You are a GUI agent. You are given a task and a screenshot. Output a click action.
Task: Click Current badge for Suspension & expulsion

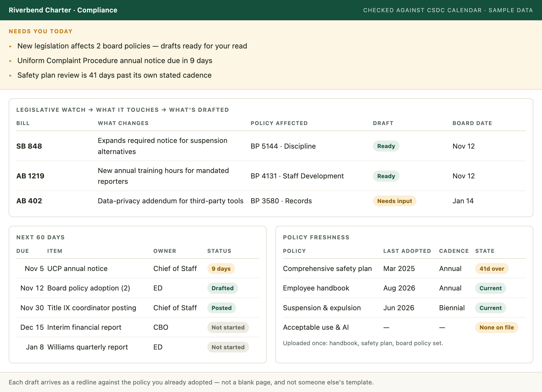pos(491,308)
